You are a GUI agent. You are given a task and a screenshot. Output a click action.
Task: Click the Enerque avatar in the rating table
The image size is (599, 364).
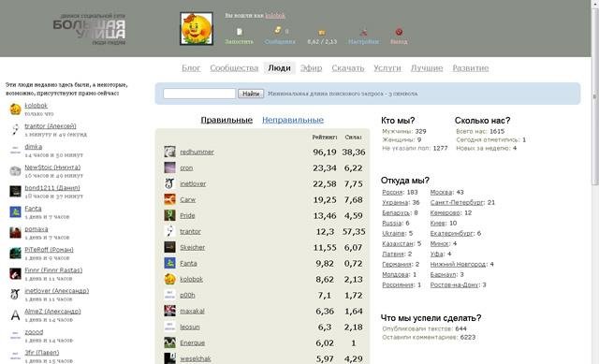tap(169, 342)
